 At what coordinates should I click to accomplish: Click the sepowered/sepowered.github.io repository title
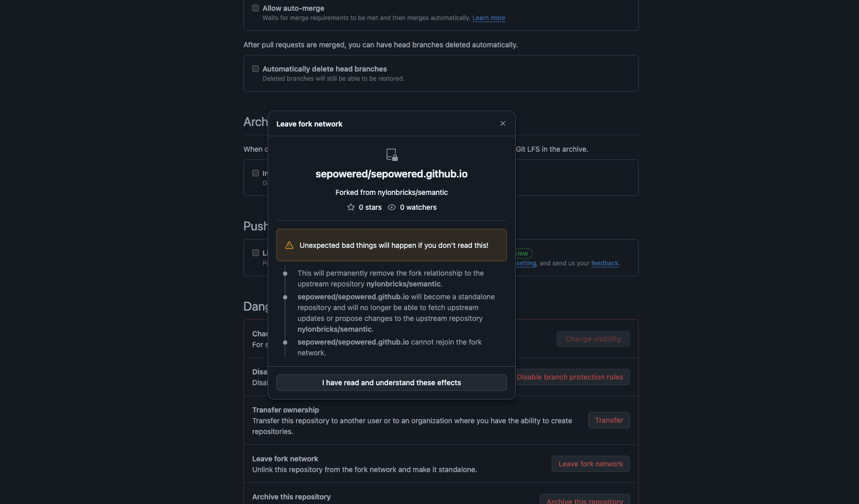[391, 174]
